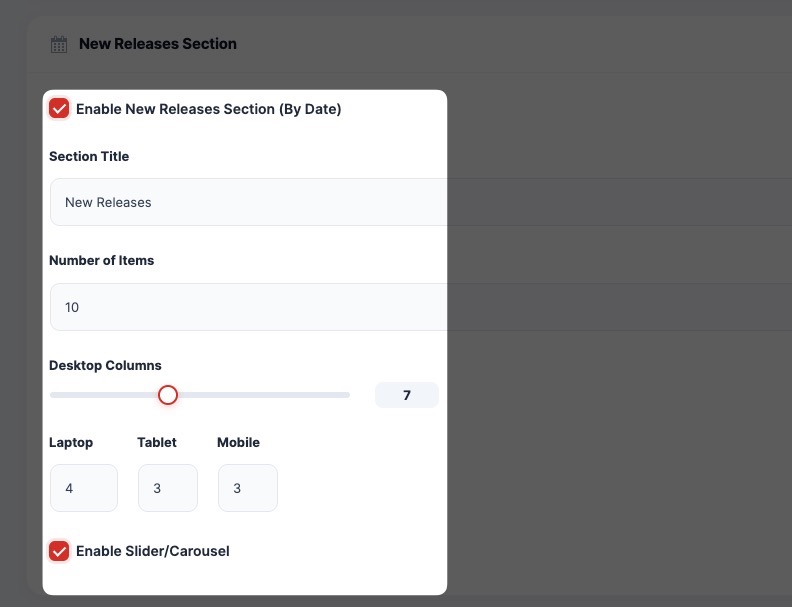Click the New Releases Section header title
This screenshot has width=792, height=607.
coord(158,44)
